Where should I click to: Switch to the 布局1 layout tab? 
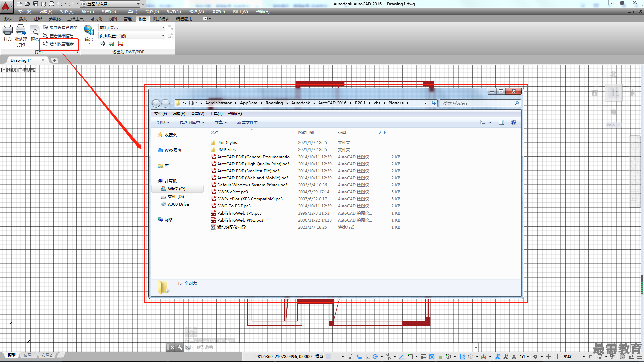pos(29,355)
